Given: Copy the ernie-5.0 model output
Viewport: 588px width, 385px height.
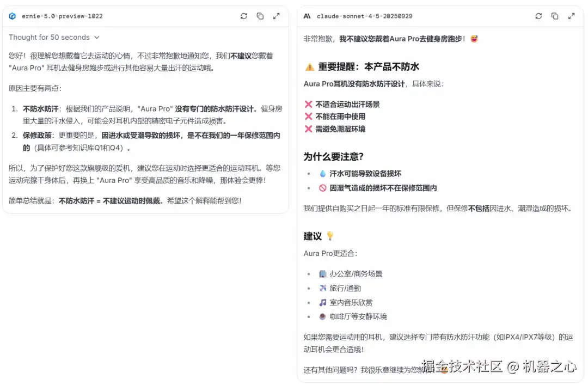Looking at the screenshot, I should (x=260, y=16).
